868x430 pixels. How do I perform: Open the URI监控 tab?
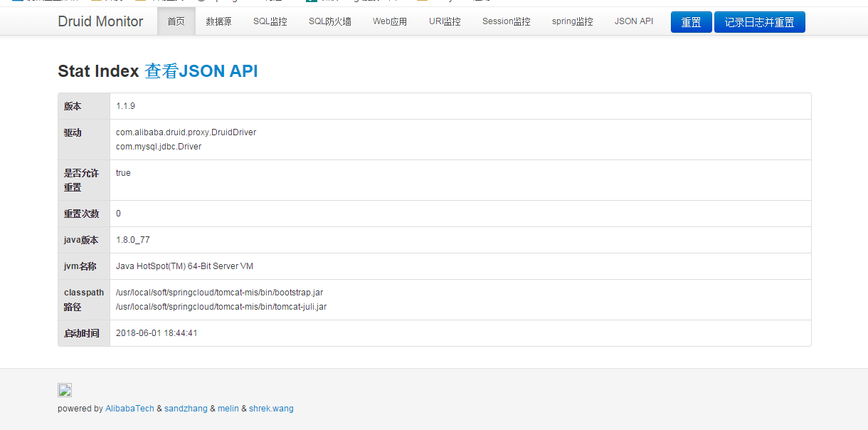click(445, 21)
